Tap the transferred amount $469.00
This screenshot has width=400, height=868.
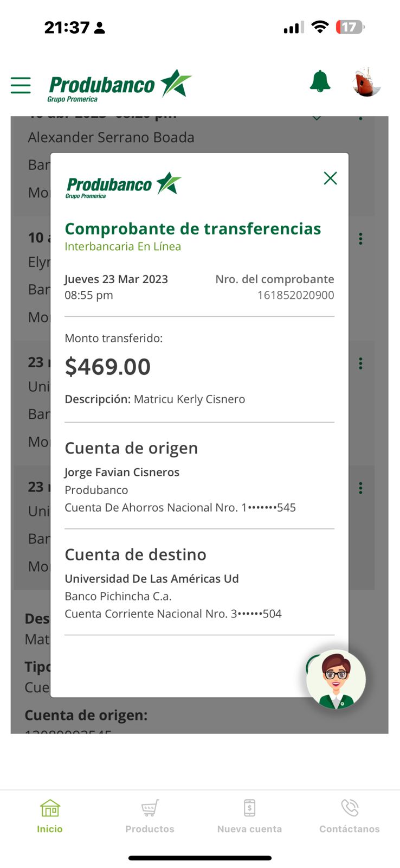coord(108,367)
